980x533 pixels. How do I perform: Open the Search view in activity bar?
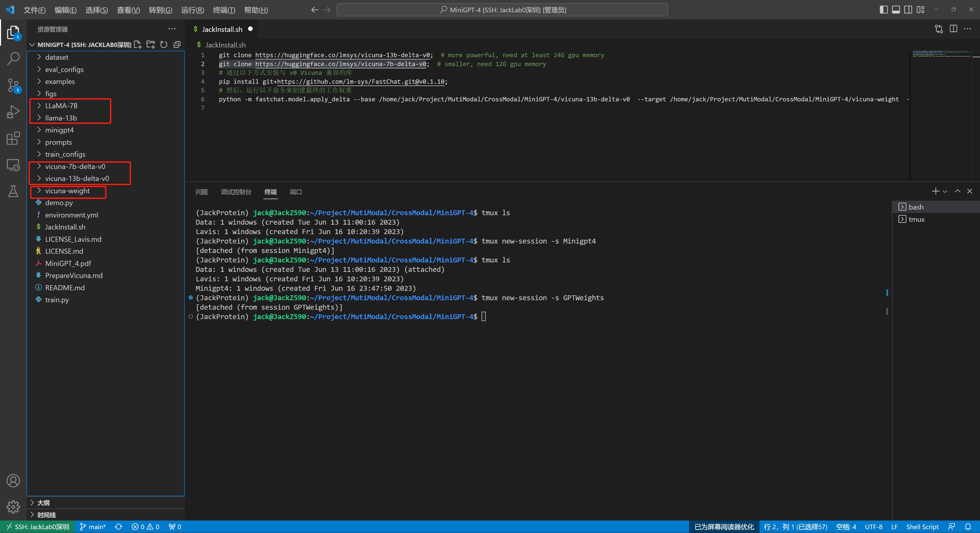[x=13, y=59]
